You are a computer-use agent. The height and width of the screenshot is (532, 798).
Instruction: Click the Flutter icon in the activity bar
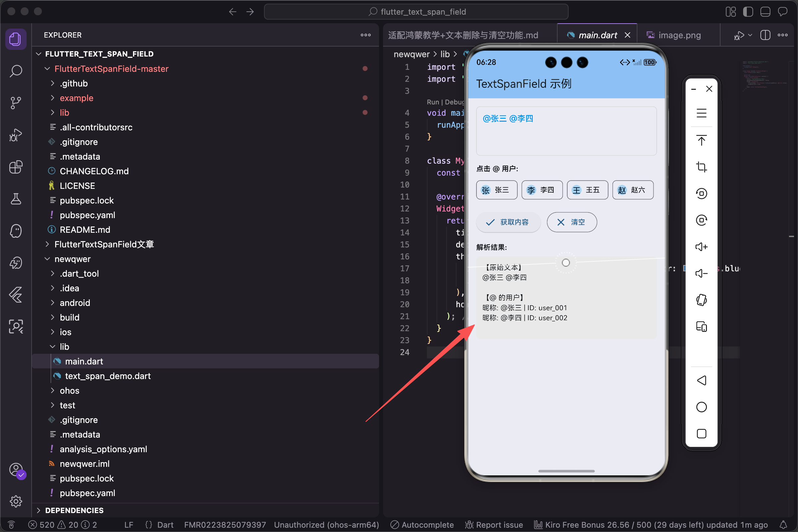16,295
